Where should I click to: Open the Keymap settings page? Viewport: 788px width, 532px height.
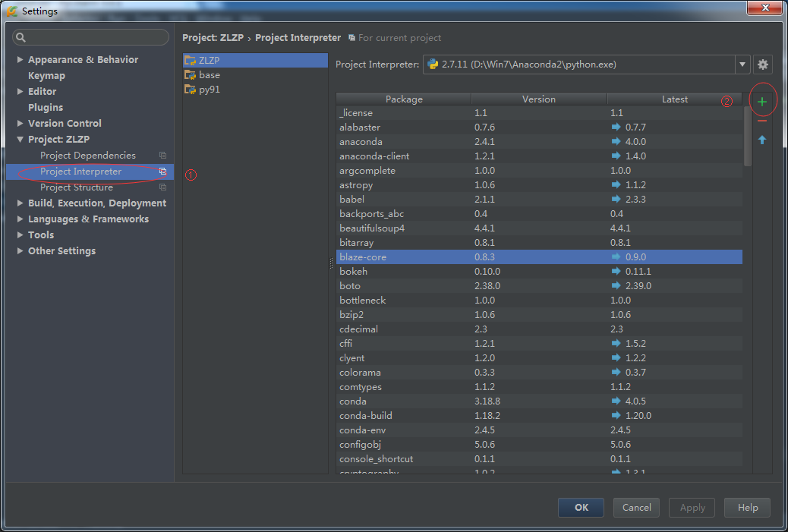click(47, 75)
